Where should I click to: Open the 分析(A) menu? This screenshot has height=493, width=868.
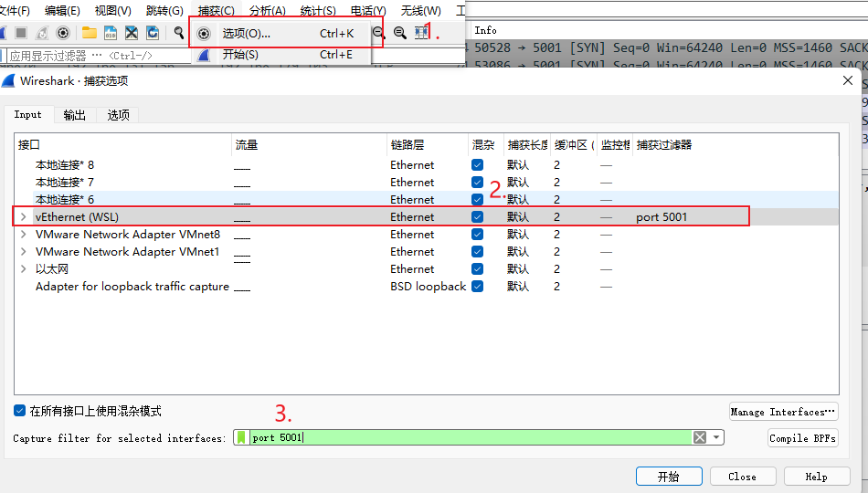(268, 11)
